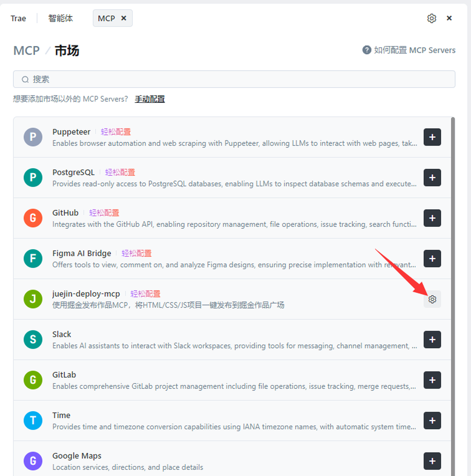Go back to MCP breadcrumb
This screenshot has width=471, height=476.
26,51
